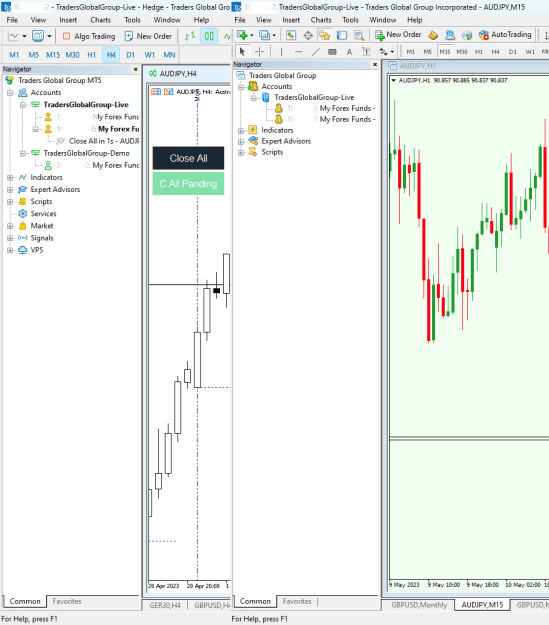Viewport: 549px width, 625px height.
Task: Pick the trendline drawing tool
Action: pyautogui.click(x=315, y=51)
